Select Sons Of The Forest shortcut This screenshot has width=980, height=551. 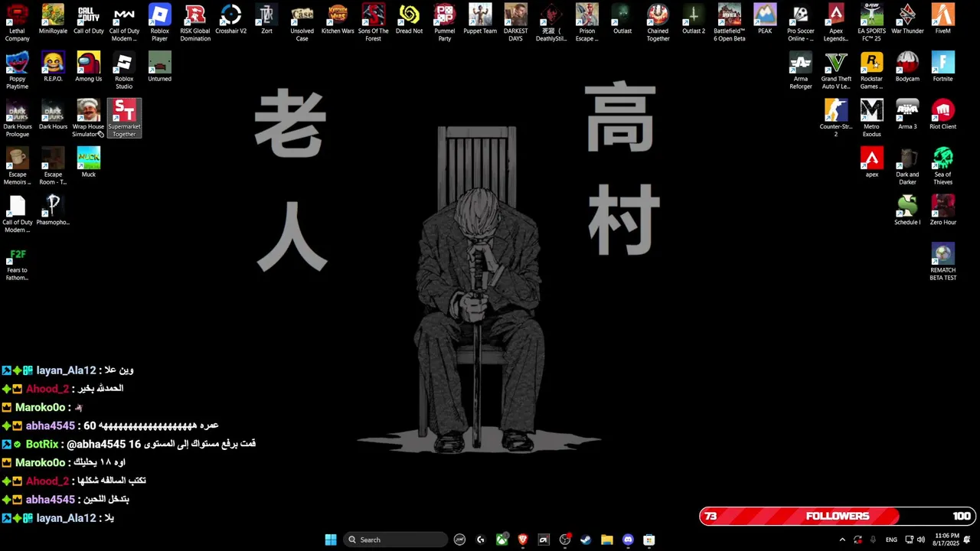click(373, 23)
